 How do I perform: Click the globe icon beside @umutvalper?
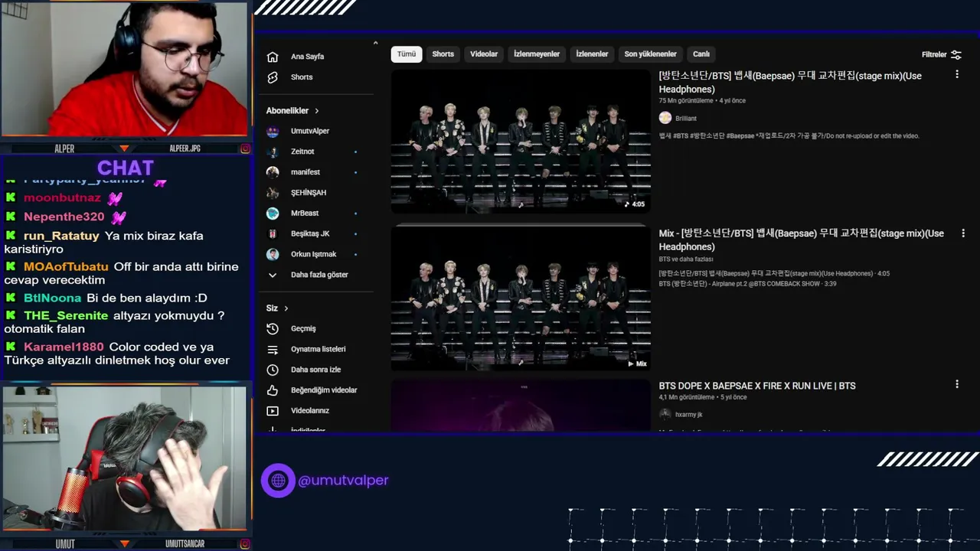[x=278, y=481]
